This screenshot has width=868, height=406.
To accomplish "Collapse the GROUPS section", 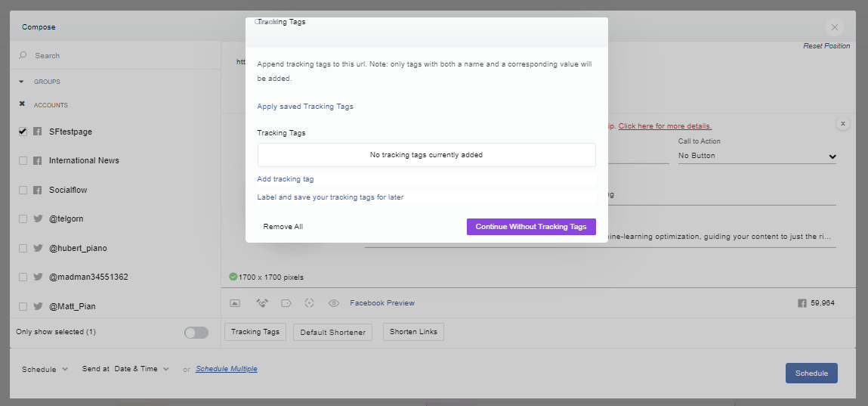I will (x=22, y=82).
